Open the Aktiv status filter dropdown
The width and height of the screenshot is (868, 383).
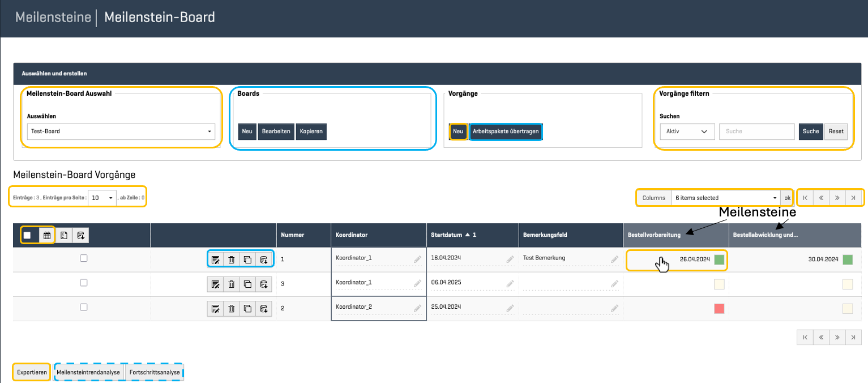(687, 131)
